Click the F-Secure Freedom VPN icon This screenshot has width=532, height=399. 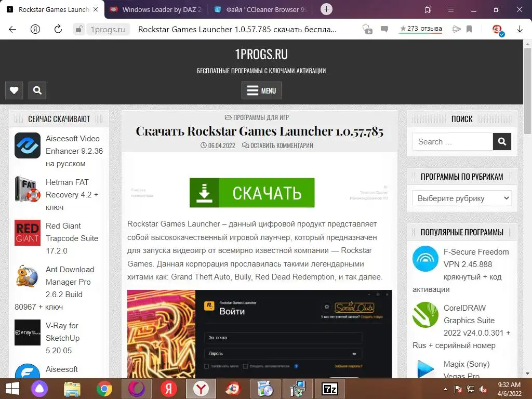point(425,259)
